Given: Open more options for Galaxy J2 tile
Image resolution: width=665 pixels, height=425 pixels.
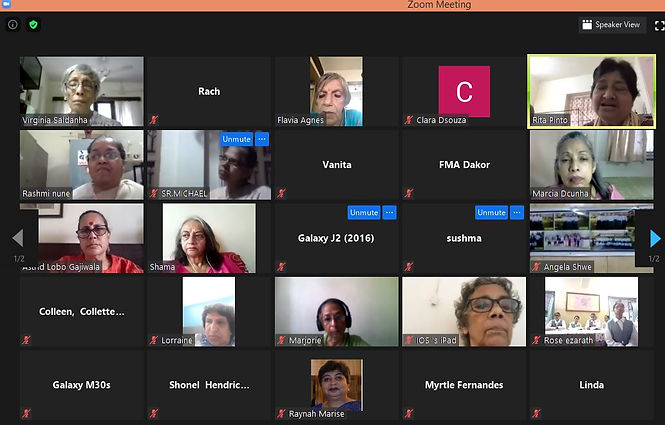Looking at the screenshot, I should click(389, 212).
